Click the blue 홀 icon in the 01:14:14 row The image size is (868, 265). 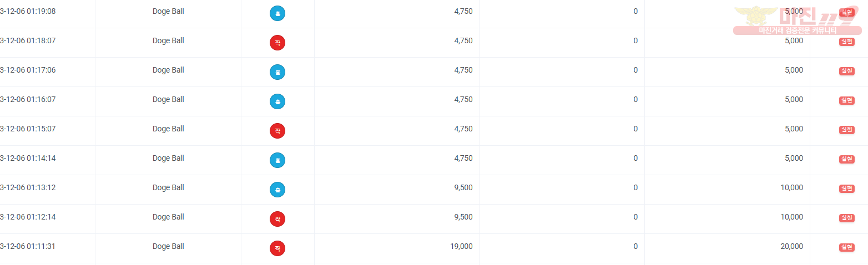coord(277,160)
